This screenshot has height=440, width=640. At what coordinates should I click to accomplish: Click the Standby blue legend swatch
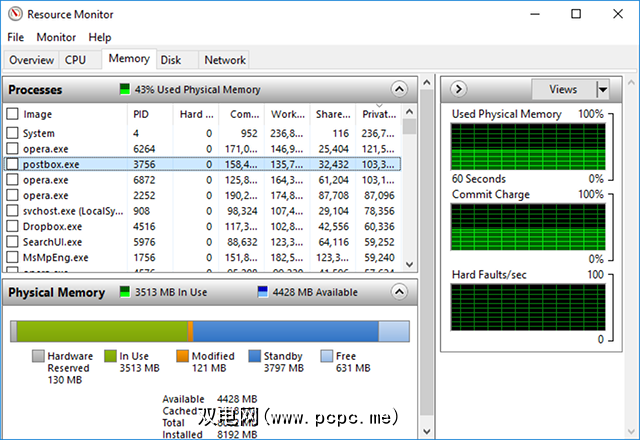click(255, 356)
